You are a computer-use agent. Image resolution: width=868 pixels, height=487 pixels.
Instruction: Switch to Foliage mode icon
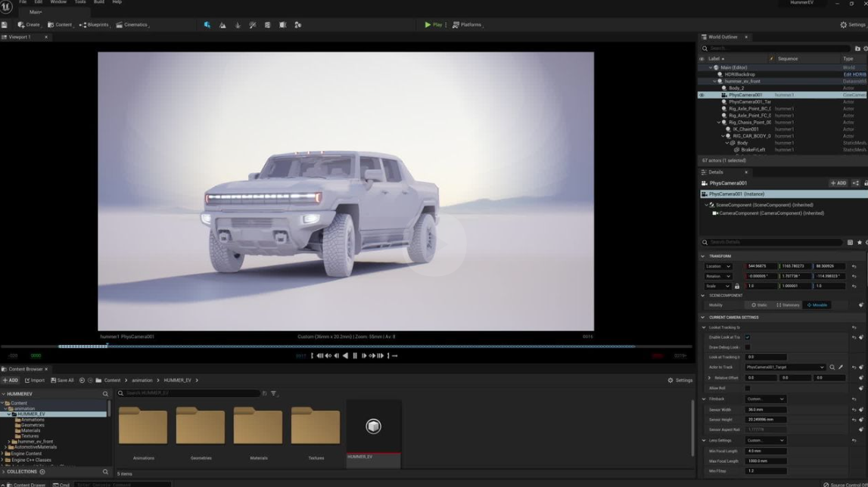[238, 25]
